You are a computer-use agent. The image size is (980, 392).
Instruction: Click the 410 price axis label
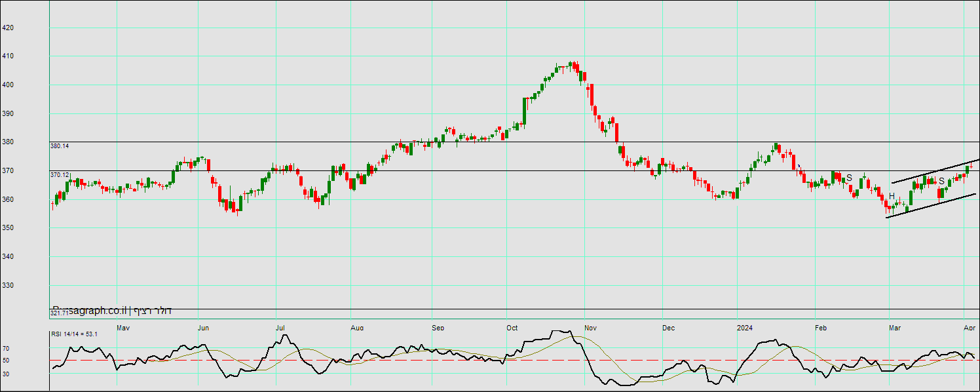[8, 56]
